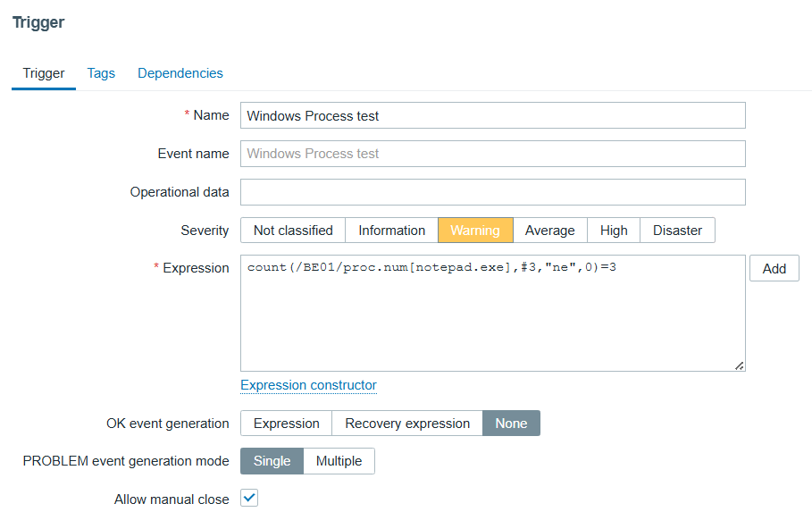Select the Warning severity option

click(475, 231)
